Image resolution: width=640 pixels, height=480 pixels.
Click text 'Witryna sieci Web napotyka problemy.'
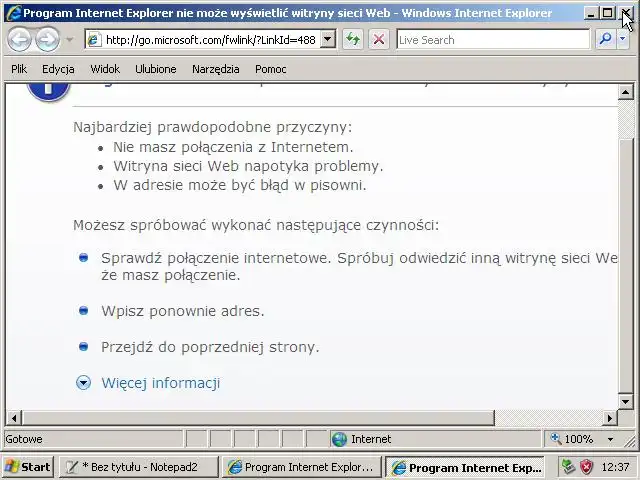248,166
